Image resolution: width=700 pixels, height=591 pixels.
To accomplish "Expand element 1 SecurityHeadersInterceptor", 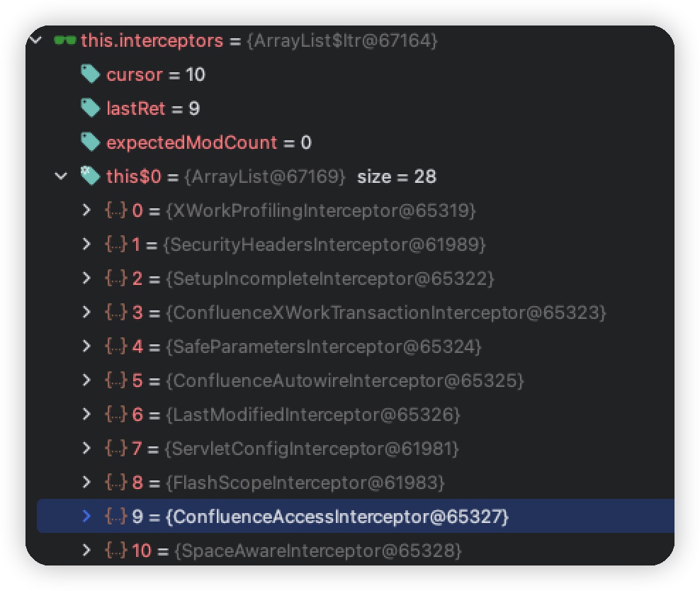I will click(x=86, y=244).
